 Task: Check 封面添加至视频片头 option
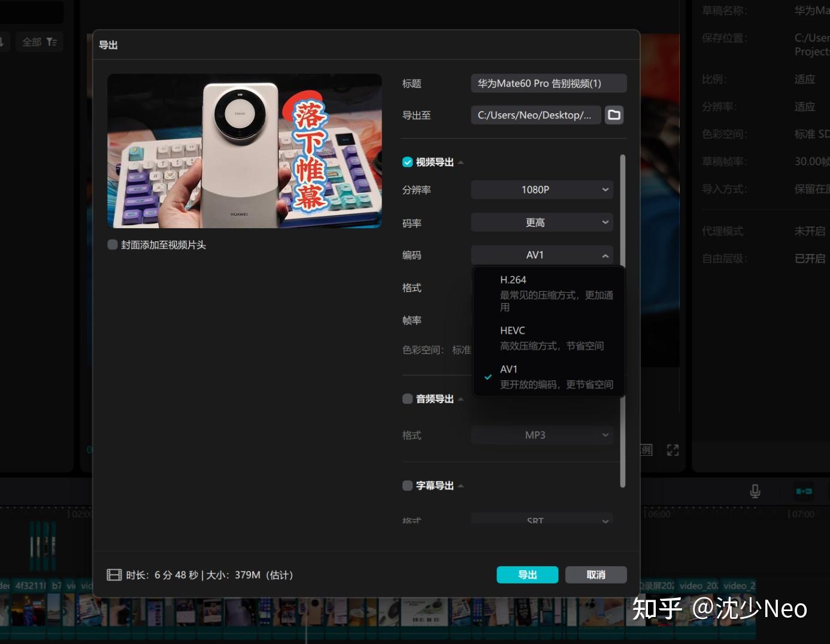112,244
